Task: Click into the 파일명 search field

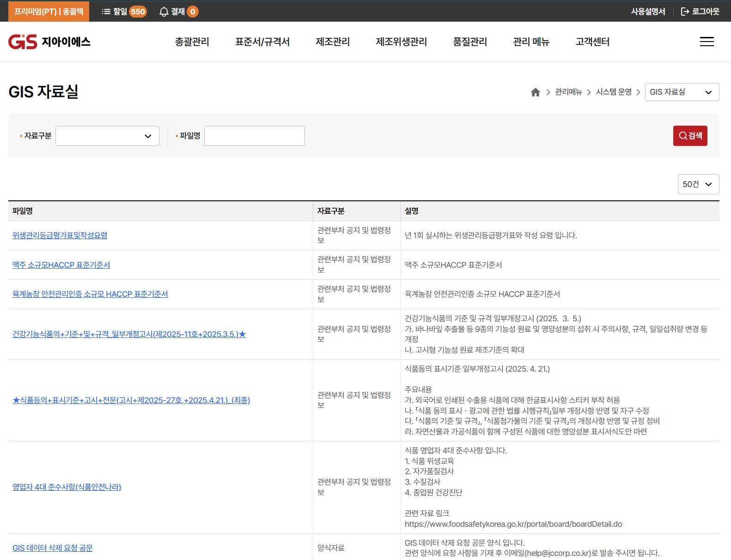Action: [254, 136]
